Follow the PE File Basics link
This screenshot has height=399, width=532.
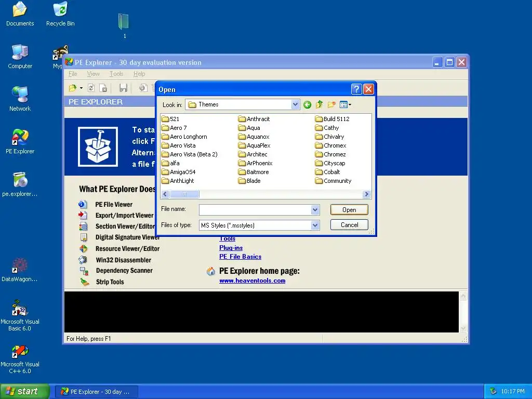point(240,257)
